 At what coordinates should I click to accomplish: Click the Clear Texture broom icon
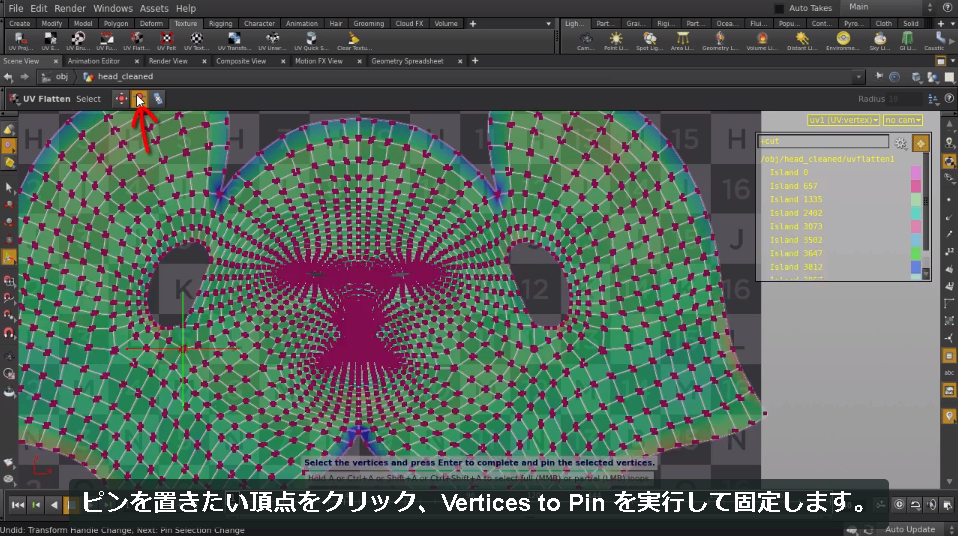(x=354, y=41)
